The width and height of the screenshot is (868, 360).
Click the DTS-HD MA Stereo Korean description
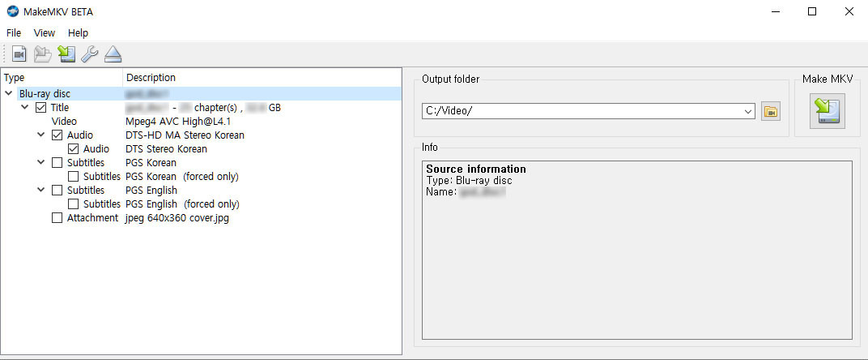click(185, 135)
